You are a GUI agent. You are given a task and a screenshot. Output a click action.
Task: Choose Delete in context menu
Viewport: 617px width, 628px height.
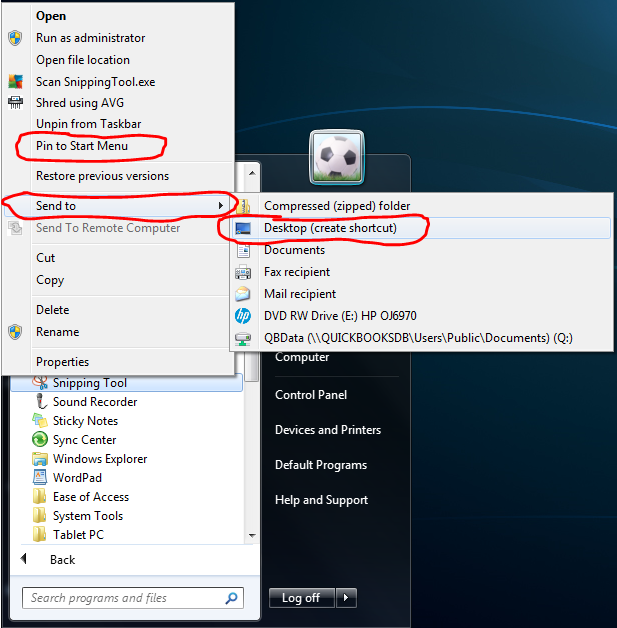point(52,310)
